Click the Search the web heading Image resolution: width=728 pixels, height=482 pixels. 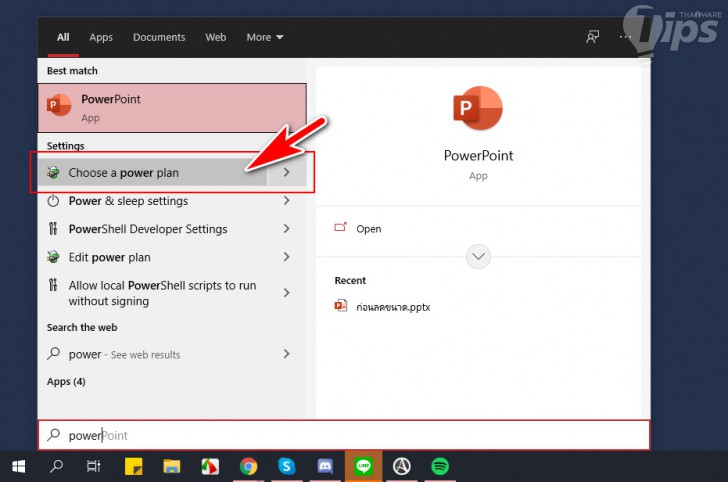[x=82, y=327]
